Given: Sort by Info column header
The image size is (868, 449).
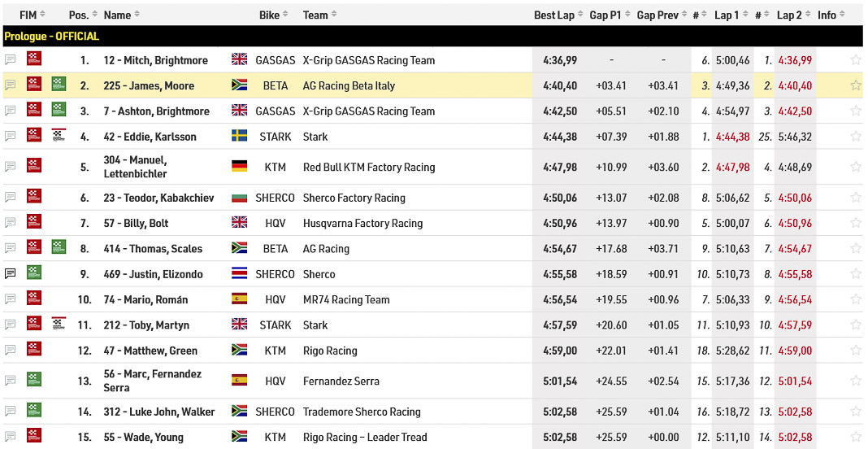Looking at the screenshot, I should tap(831, 15).
